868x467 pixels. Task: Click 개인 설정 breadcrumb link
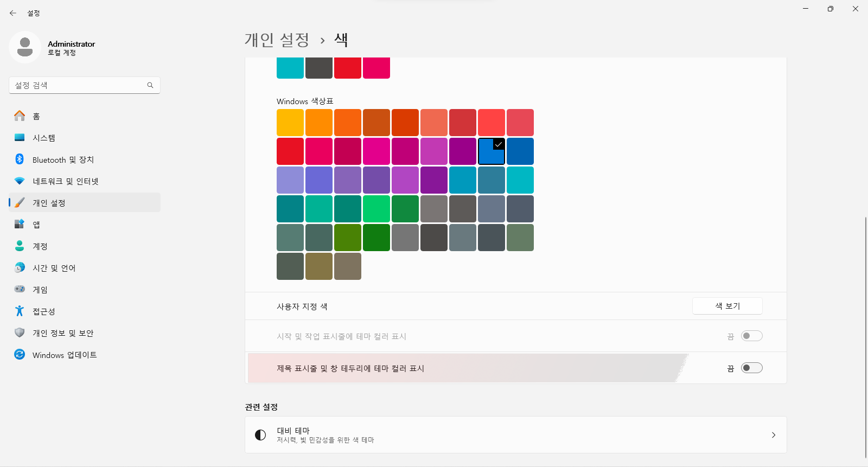tap(277, 40)
